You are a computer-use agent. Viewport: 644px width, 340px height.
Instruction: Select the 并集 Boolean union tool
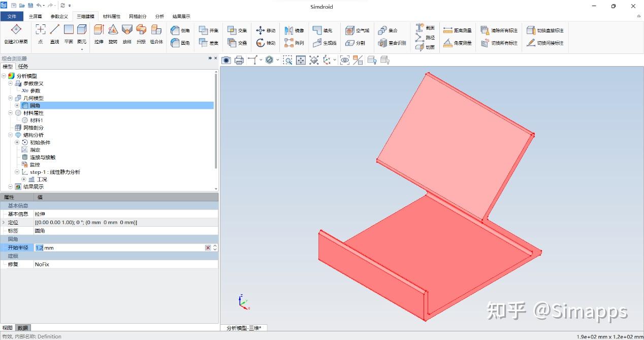click(x=210, y=30)
